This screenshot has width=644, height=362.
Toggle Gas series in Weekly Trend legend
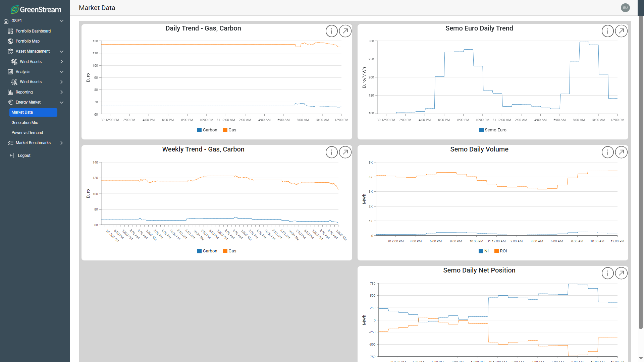pyautogui.click(x=229, y=251)
